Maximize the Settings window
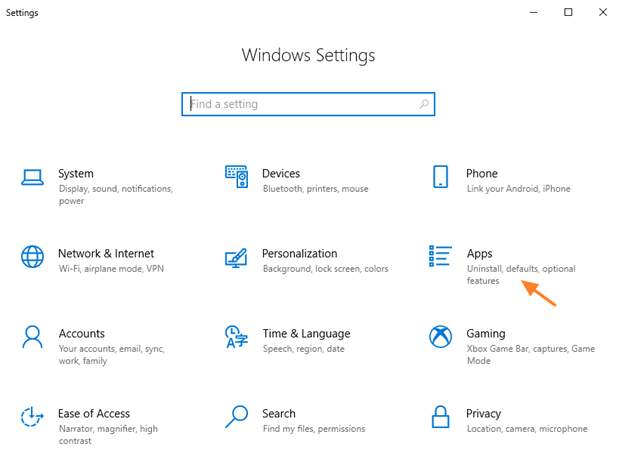The height and width of the screenshot is (462, 619). click(x=568, y=12)
